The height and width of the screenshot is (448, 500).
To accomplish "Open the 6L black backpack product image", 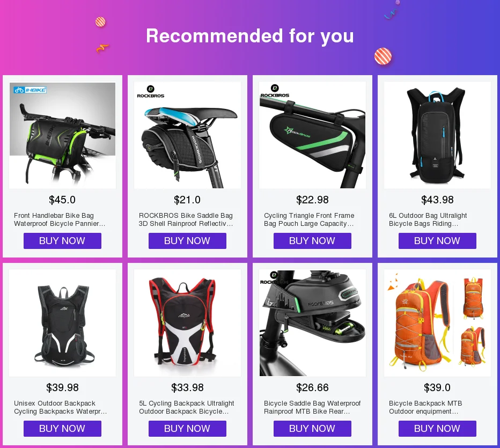I will (438, 135).
